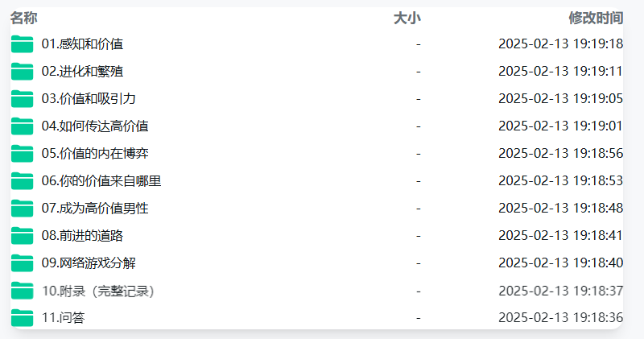This screenshot has width=644, height=339.
Task: Click the timestamp 2025-02-13 19:18:36
Action: [x=560, y=317]
